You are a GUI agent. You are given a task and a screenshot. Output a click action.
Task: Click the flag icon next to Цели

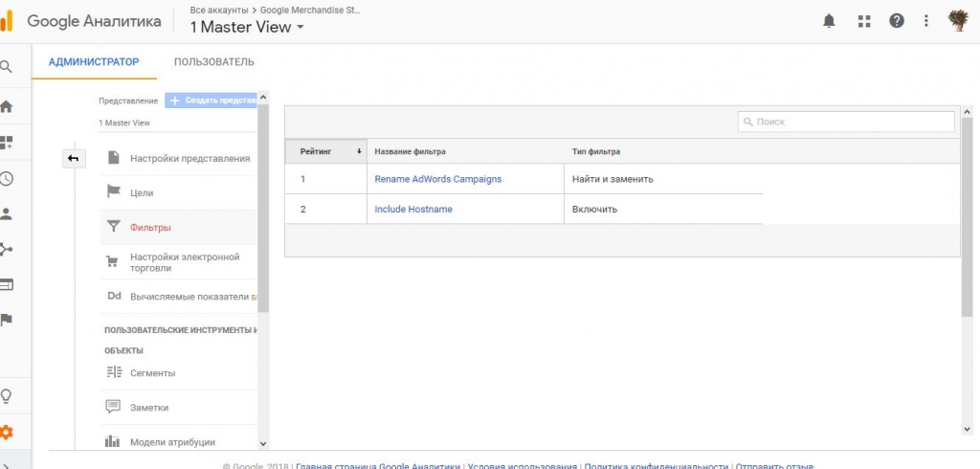pos(113,191)
